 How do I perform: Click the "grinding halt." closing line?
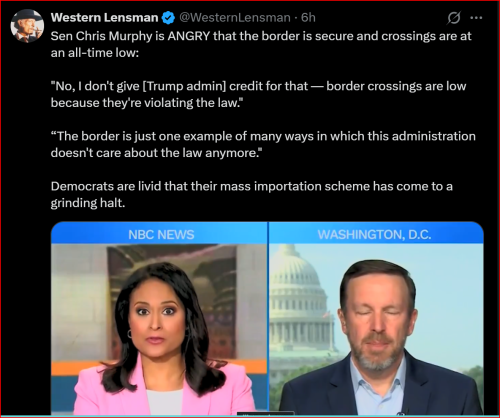pos(88,203)
